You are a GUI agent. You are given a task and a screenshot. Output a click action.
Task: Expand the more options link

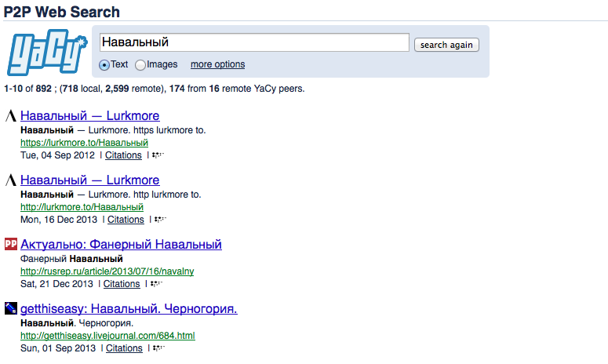[x=217, y=64]
